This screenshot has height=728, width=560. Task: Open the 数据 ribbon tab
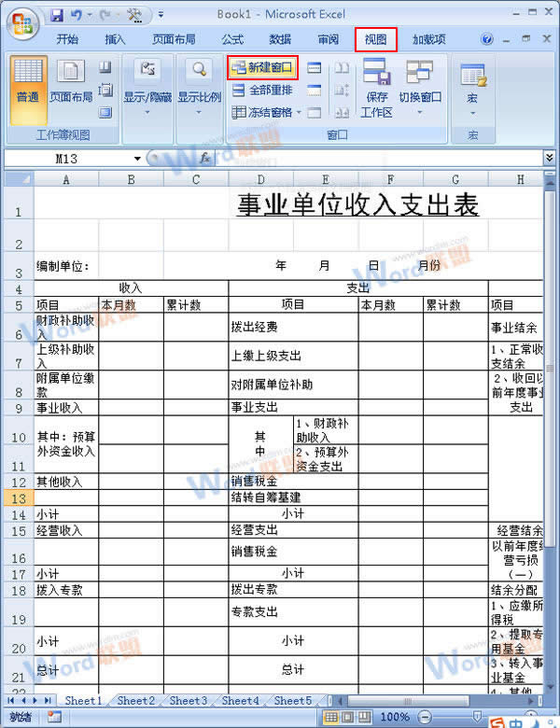pyautogui.click(x=280, y=39)
